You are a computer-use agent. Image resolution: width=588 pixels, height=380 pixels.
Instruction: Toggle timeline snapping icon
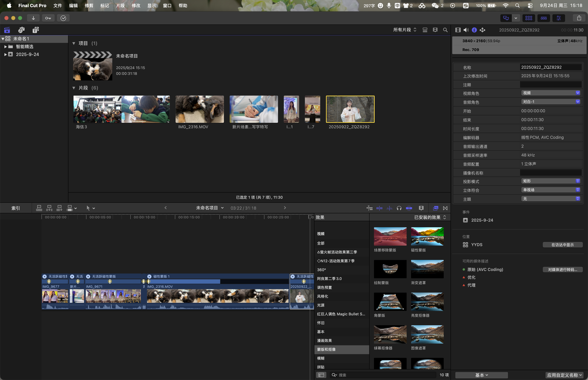(x=409, y=208)
